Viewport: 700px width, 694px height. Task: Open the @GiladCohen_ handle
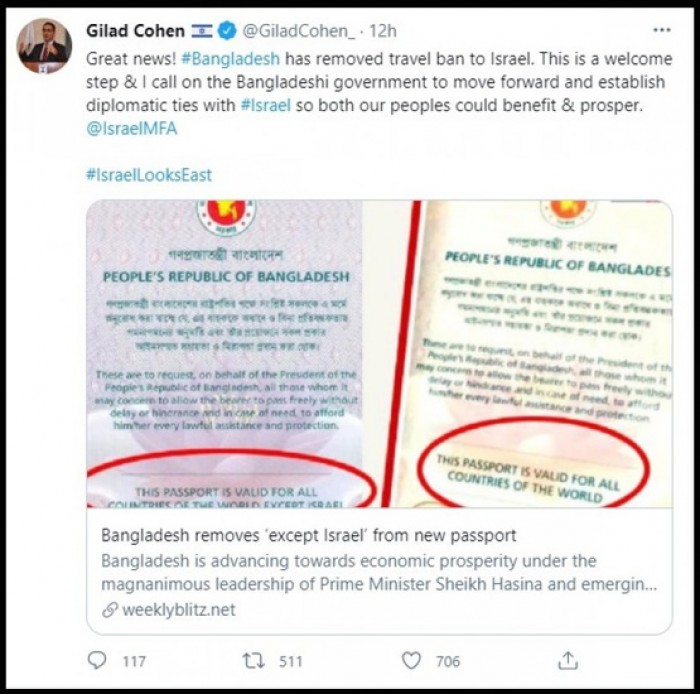click(299, 31)
